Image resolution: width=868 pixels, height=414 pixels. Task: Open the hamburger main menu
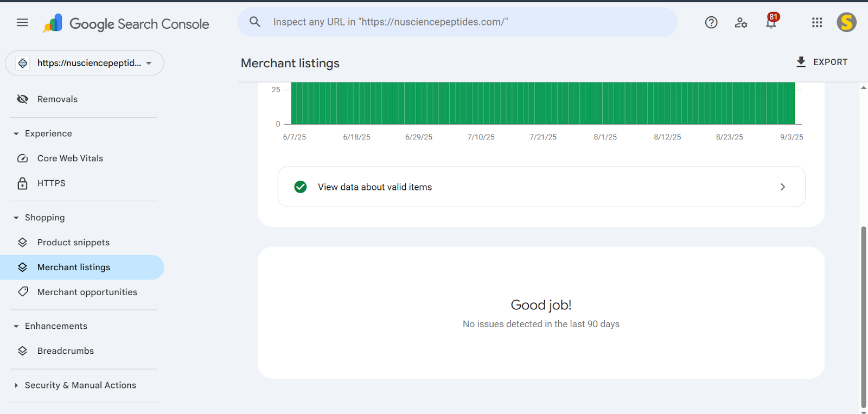point(22,22)
